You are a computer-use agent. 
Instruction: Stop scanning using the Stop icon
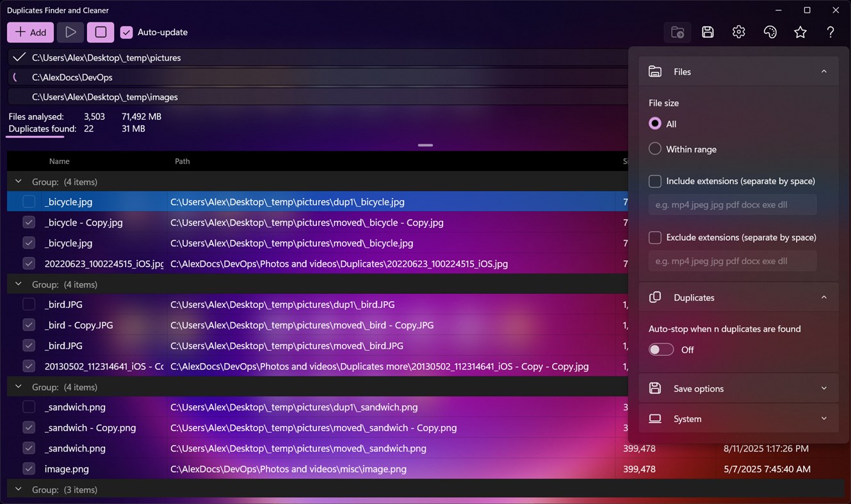pyautogui.click(x=100, y=31)
